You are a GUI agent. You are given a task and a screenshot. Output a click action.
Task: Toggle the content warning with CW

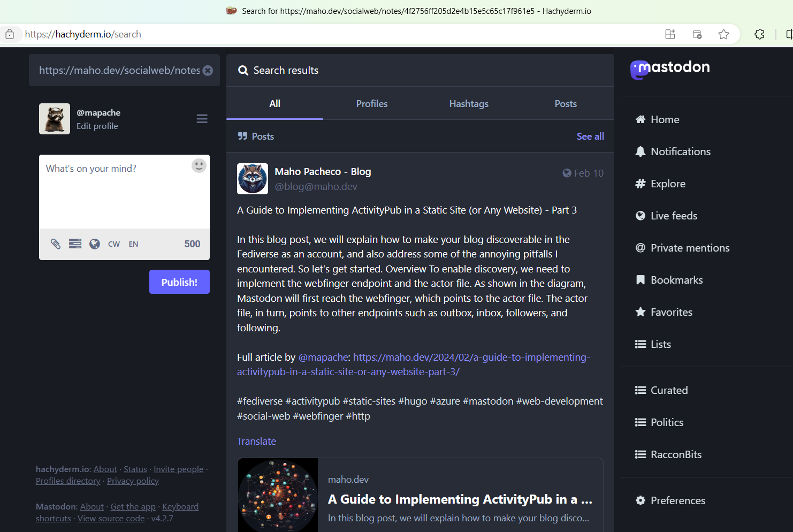point(113,244)
